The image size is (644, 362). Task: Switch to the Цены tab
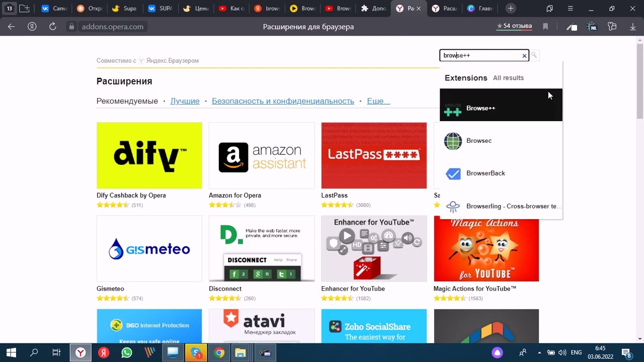(x=196, y=9)
